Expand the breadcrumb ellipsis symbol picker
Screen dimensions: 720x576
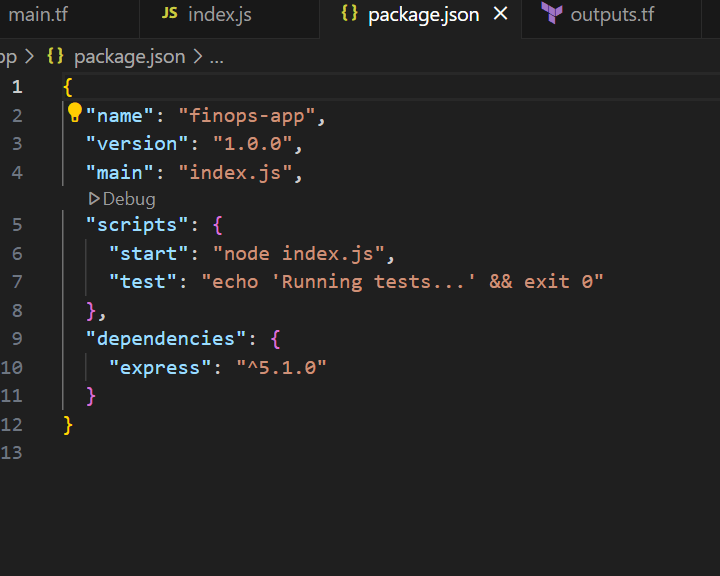(x=215, y=56)
